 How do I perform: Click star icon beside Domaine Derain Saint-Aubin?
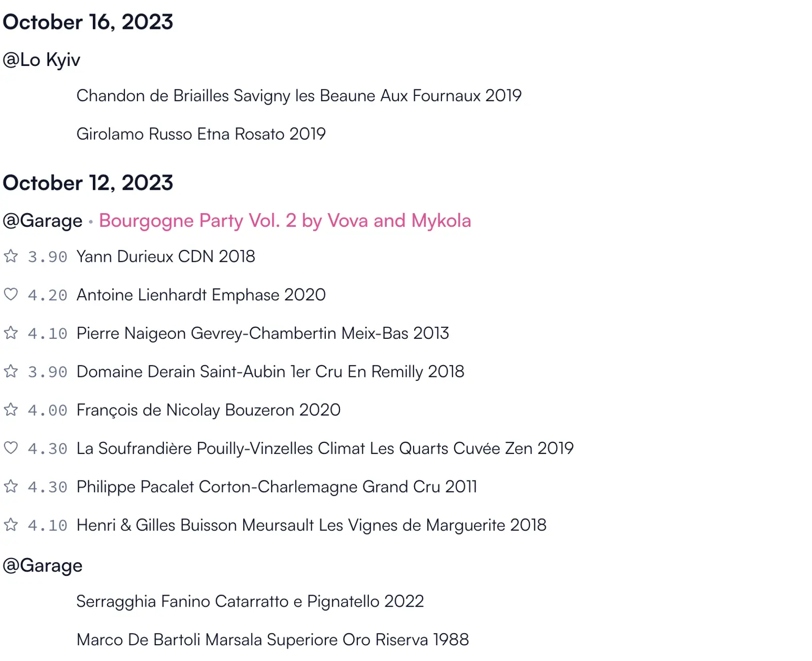tap(11, 371)
